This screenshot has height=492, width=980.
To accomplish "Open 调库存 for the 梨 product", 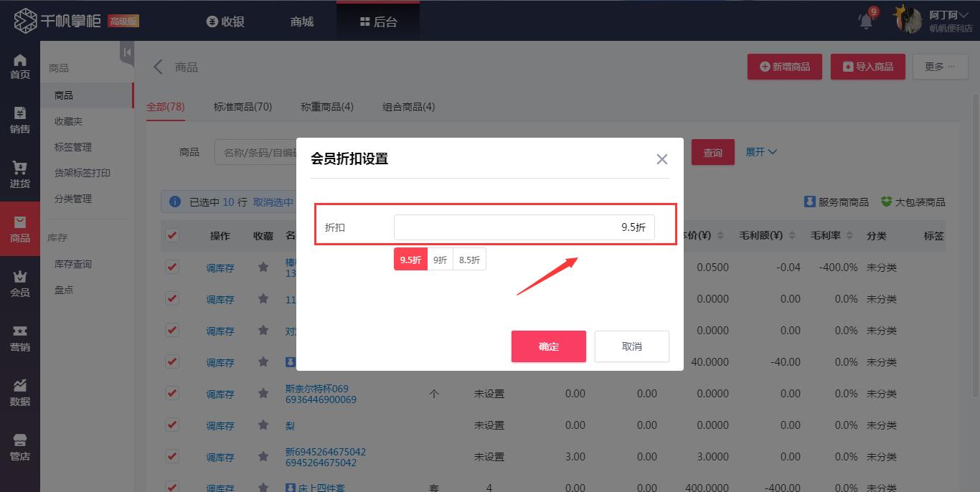I will 220,425.
